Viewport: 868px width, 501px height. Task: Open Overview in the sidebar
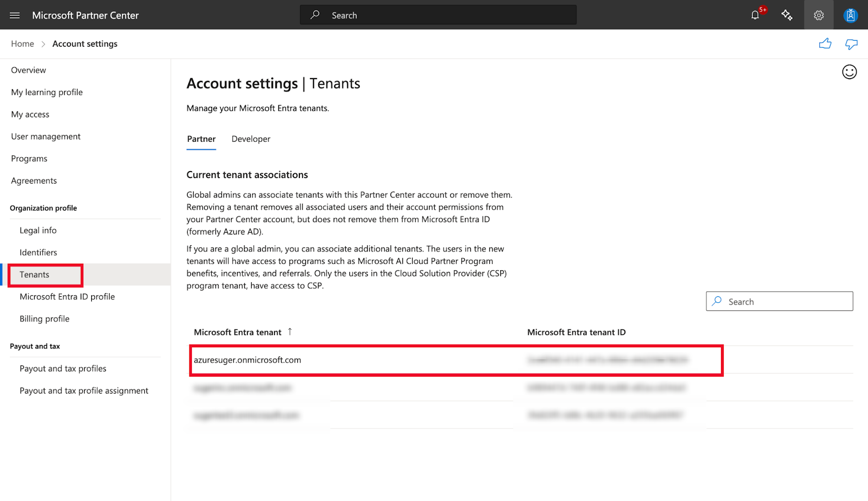[29, 70]
